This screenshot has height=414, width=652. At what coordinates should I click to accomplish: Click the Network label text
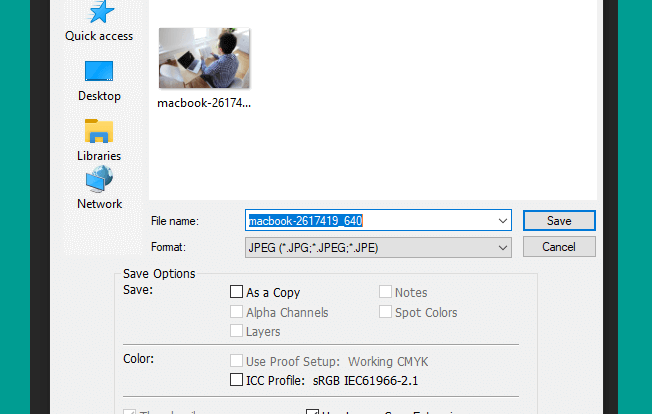tap(99, 204)
